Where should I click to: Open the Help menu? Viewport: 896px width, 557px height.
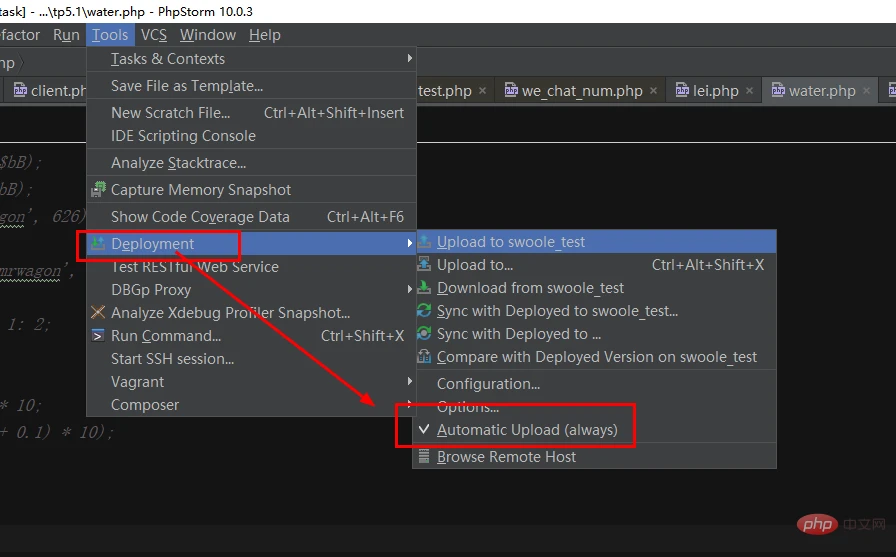click(265, 35)
